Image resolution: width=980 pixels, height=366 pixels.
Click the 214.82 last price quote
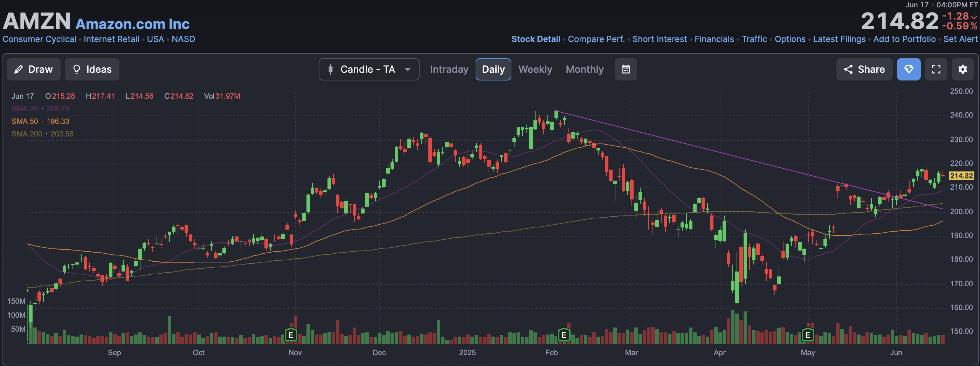900,21
